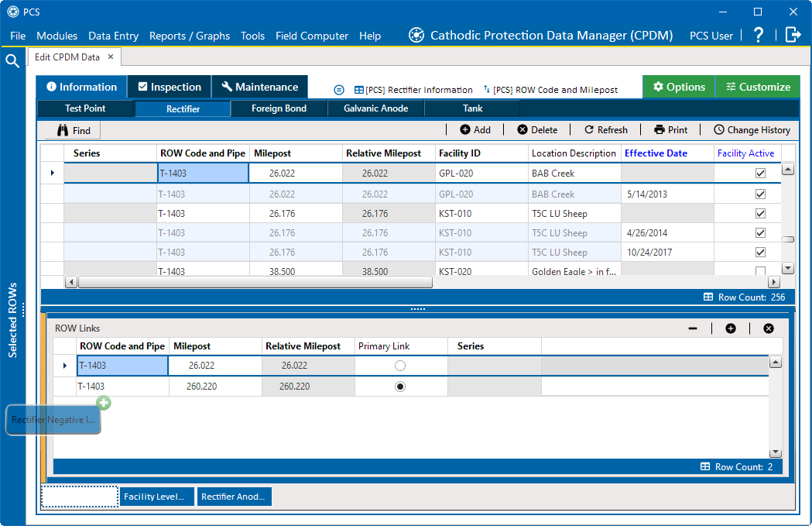This screenshot has width=812, height=526.
Task: Toggle Facility Active for the KST-010 row without date
Action: tap(760, 214)
